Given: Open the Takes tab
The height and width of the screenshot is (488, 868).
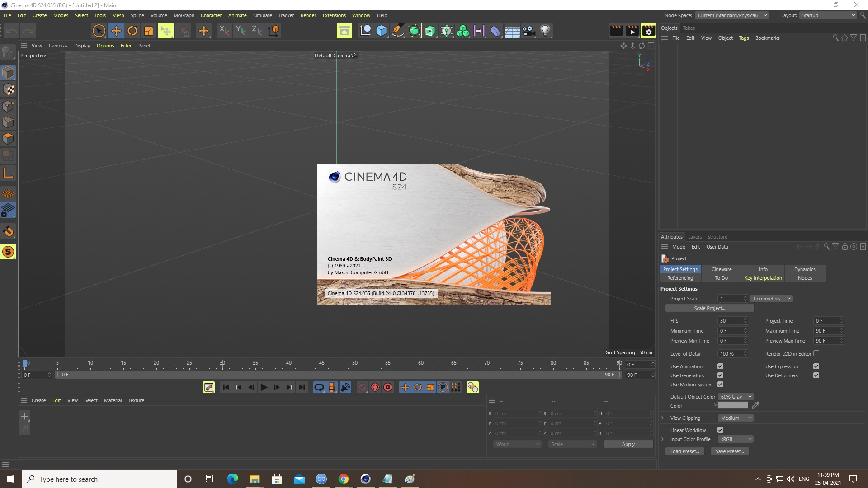Looking at the screenshot, I should click(689, 28).
